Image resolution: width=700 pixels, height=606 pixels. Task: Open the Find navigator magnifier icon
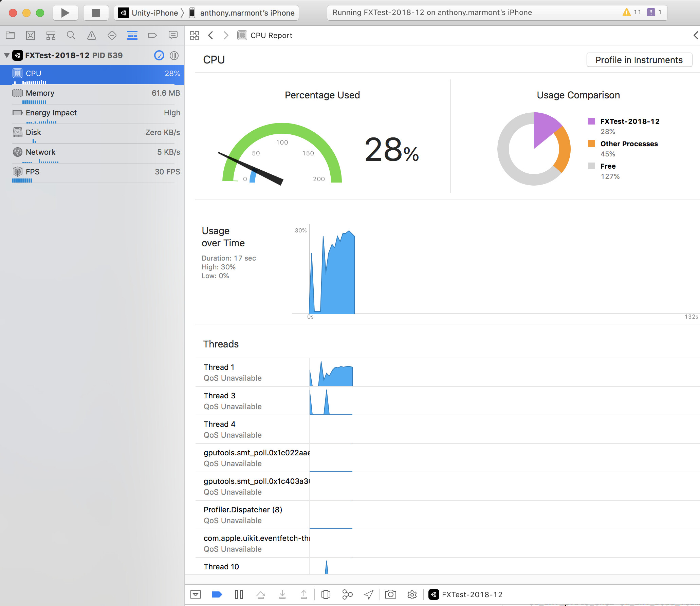(71, 35)
